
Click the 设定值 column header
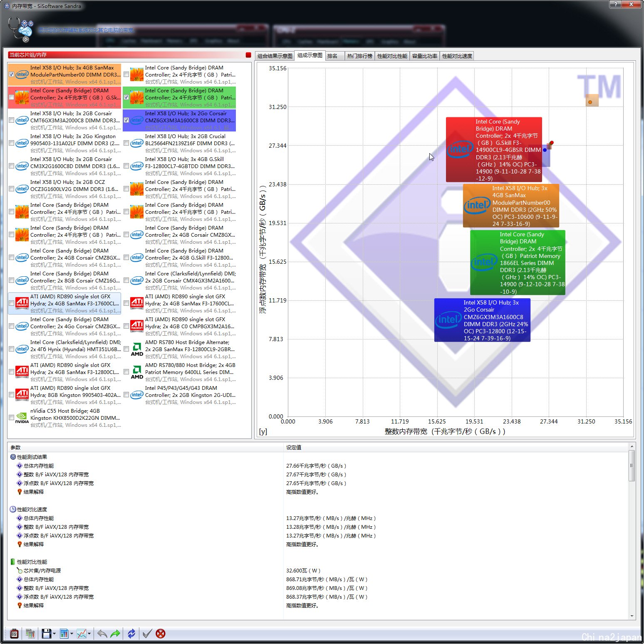456,447
